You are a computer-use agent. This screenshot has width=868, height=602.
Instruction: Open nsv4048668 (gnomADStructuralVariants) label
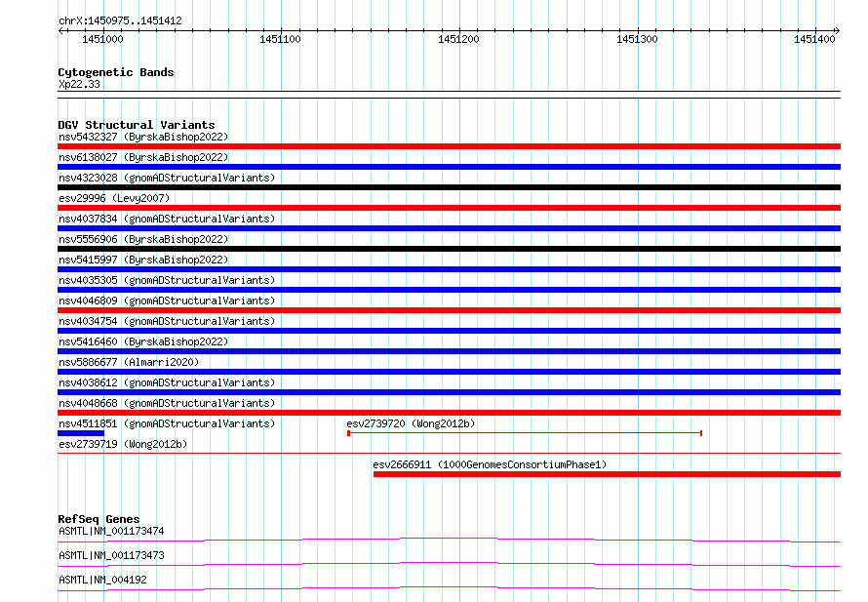(x=167, y=403)
